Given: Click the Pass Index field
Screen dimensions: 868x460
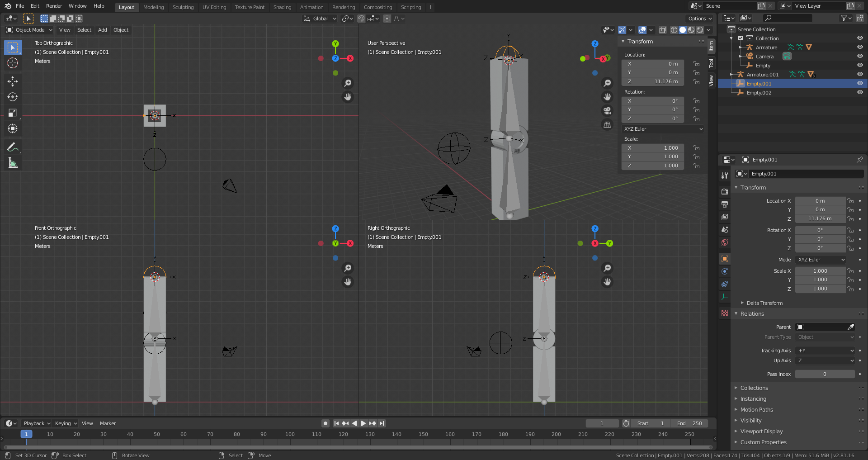Looking at the screenshot, I should 825,374.
